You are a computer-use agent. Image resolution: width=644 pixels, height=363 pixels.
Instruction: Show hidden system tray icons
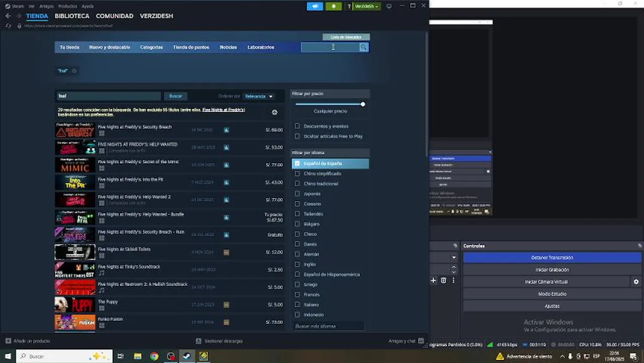pyautogui.click(x=562, y=356)
